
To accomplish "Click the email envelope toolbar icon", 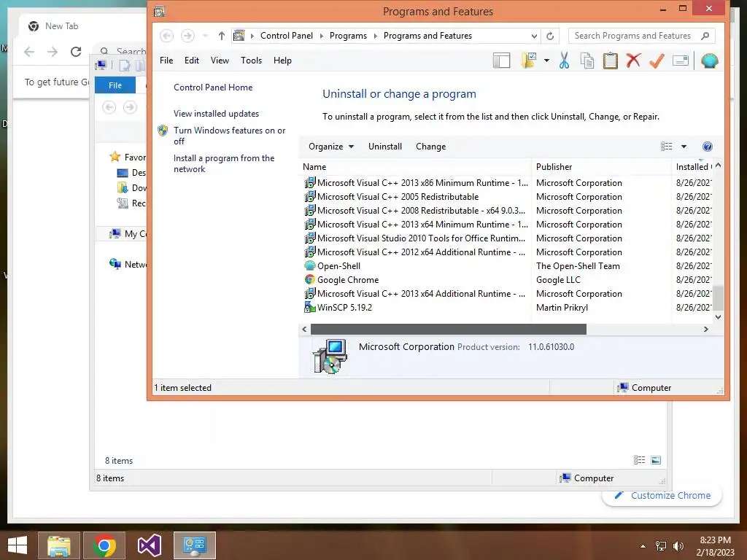I will point(681,61).
